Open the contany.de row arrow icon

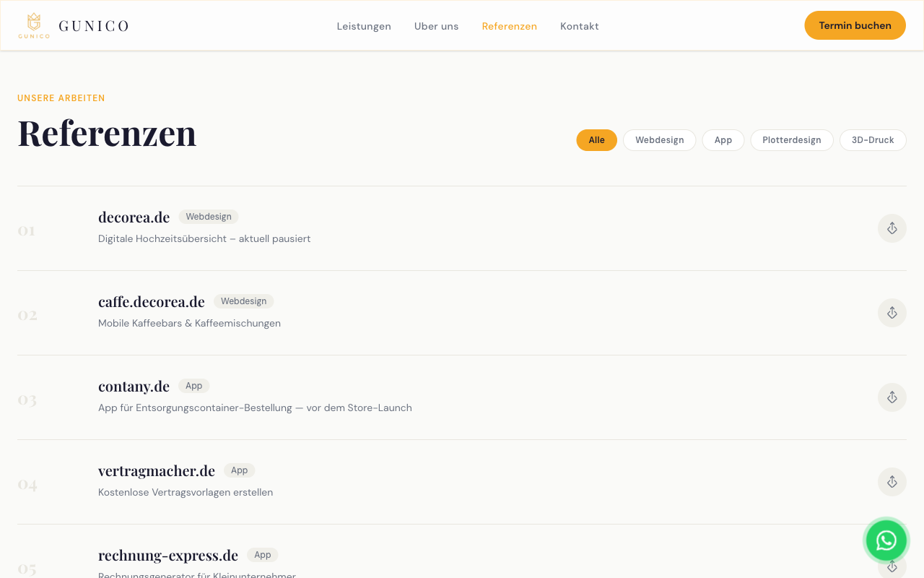892,397
